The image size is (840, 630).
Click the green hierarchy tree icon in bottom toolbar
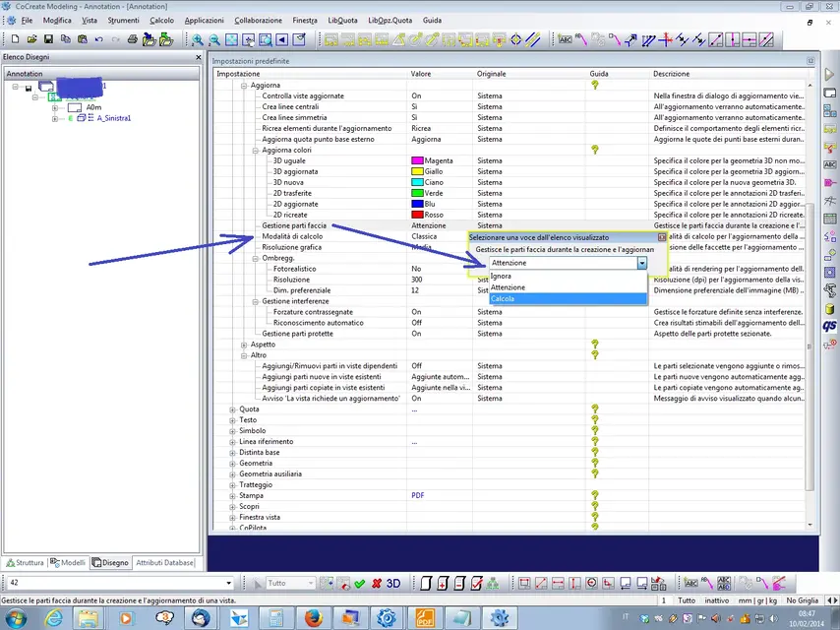[493, 584]
